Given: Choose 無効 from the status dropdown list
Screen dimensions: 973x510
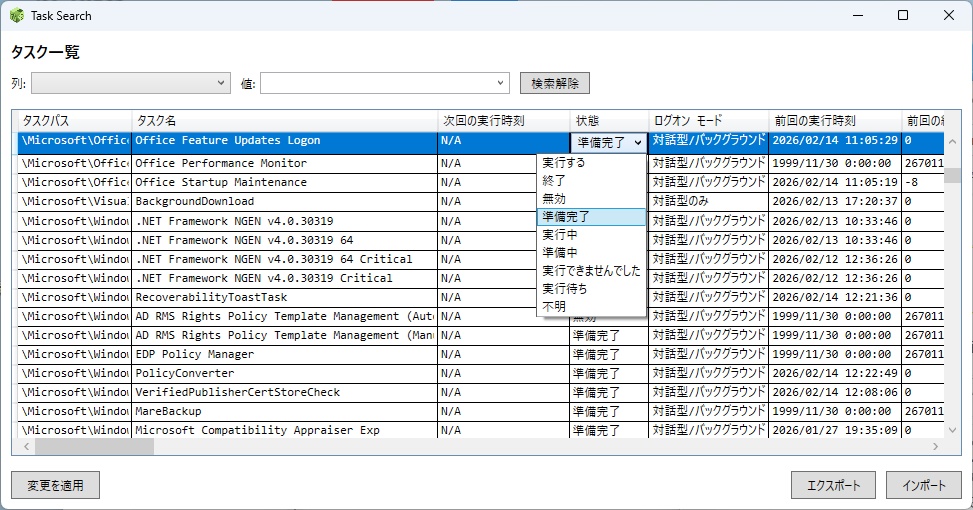Looking at the screenshot, I should pyautogui.click(x=591, y=199).
